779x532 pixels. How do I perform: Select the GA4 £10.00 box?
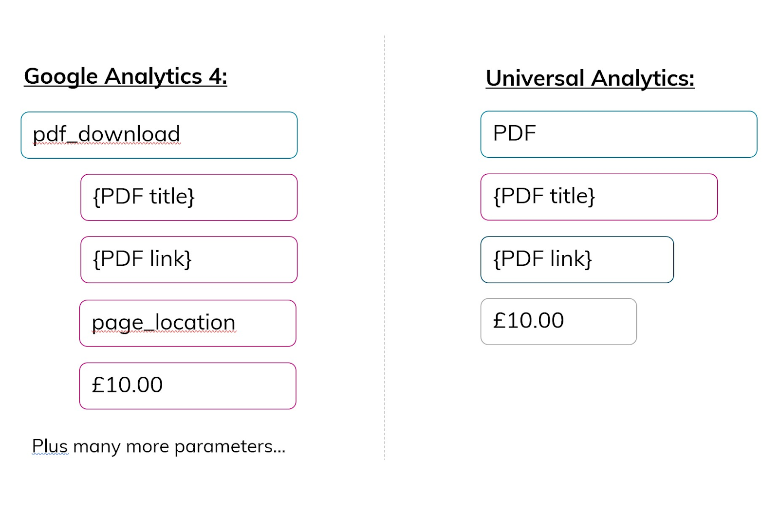pos(188,386)
